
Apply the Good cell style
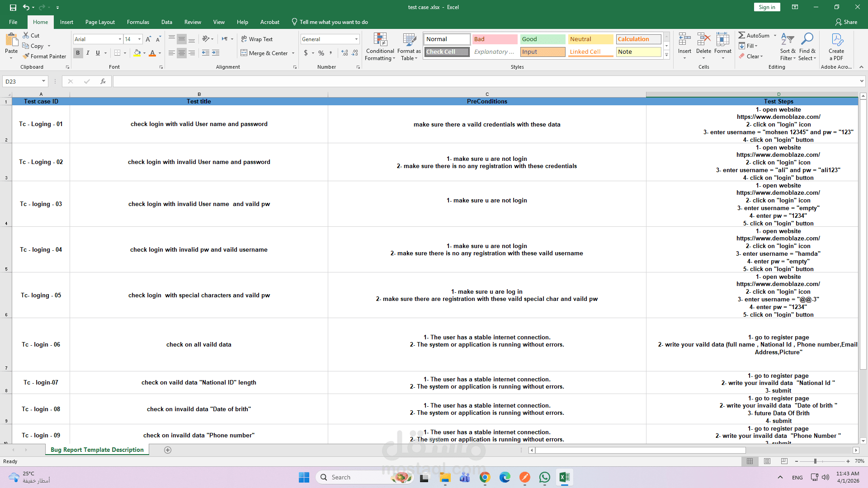542,39
